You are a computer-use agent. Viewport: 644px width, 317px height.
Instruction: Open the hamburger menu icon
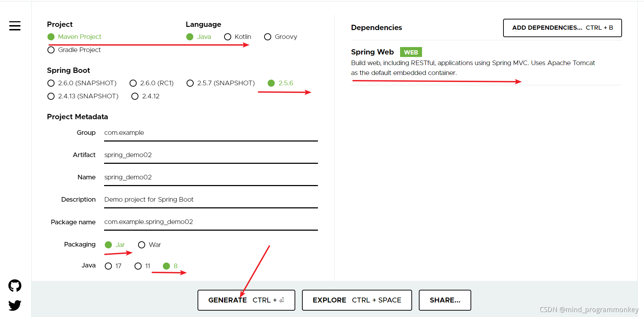pos(15,26)
